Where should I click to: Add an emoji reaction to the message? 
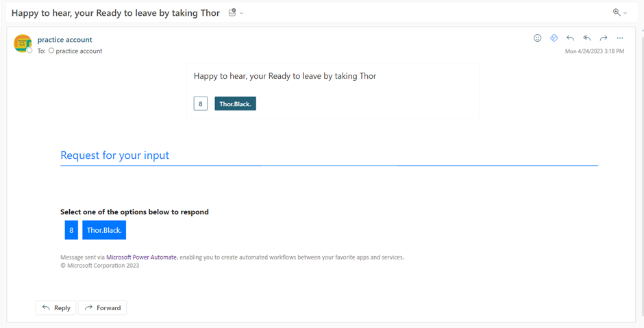pos(537,38)
